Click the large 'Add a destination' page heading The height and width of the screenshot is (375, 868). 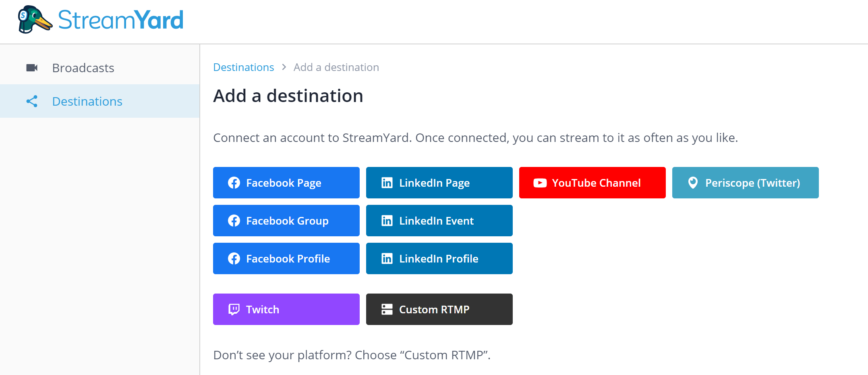[x=288, y=96]
